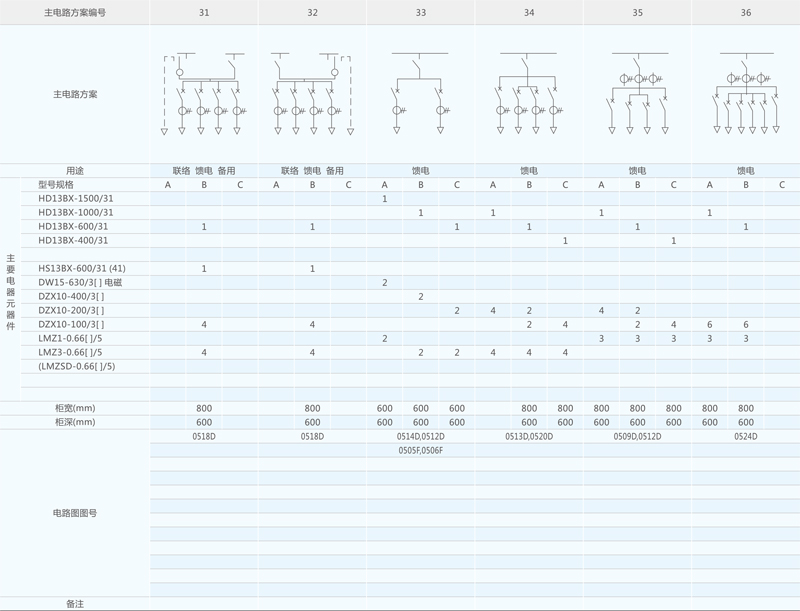
Task: Click drawing number 0513D,0520D
Action: 528,437
